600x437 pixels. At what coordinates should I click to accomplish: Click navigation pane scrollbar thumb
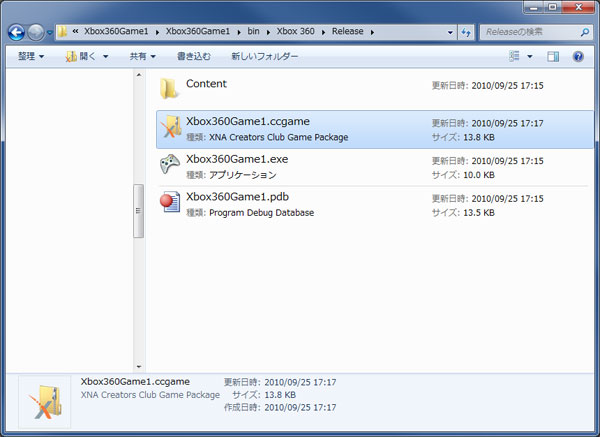(x=139, y=211)
